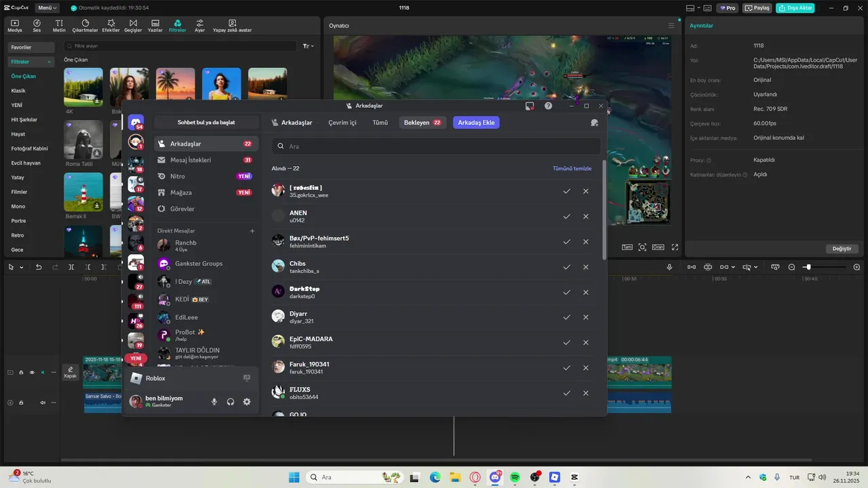
Task: Decline friend request from ANEN
Action: (x=586, y=216)
